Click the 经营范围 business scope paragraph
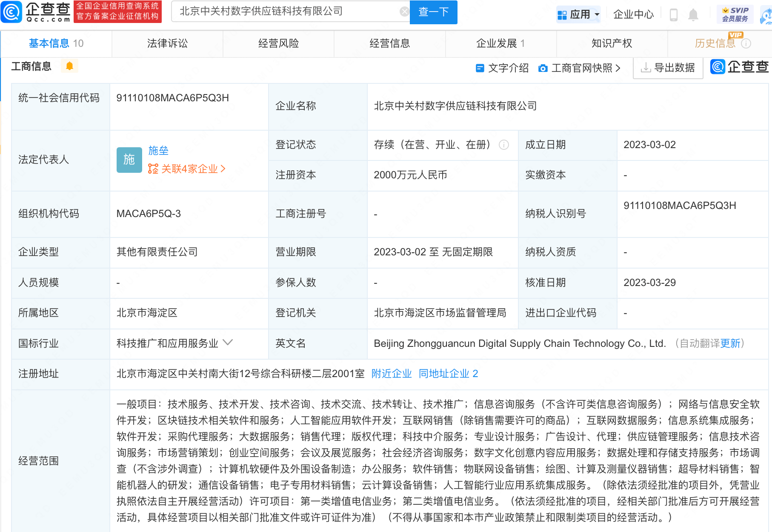This screenshot has height=532, width=772. (x=438, y=461)
